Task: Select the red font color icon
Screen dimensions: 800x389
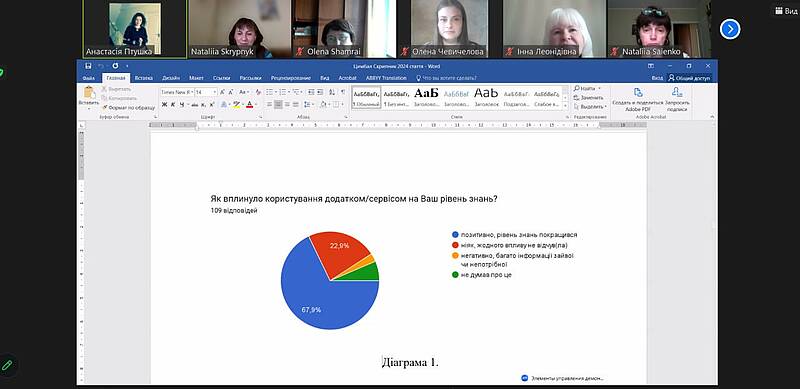Action: [x=249, y=104]
